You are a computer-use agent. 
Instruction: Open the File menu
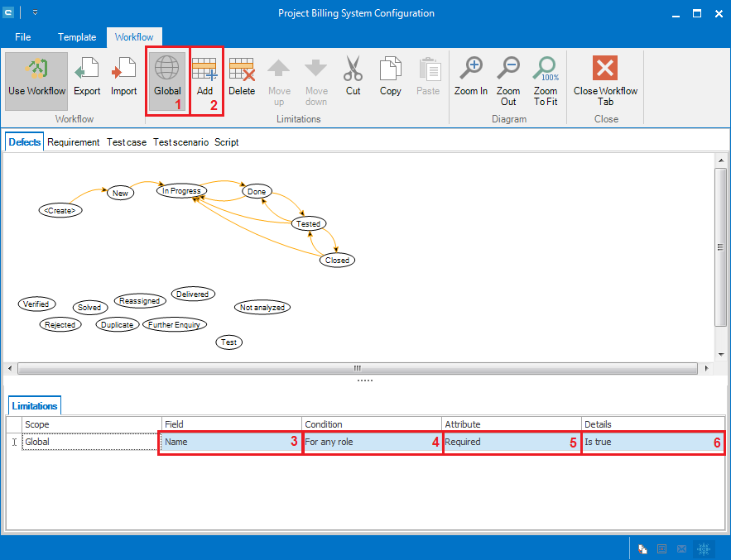23,37
